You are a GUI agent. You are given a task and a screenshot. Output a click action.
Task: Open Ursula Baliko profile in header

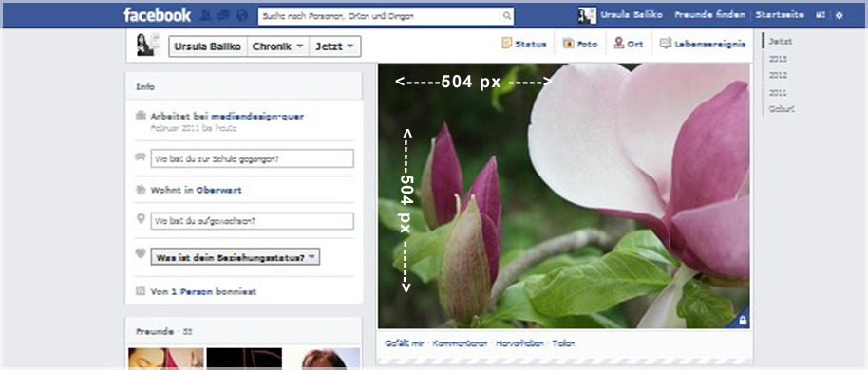(x=632, y=15)
